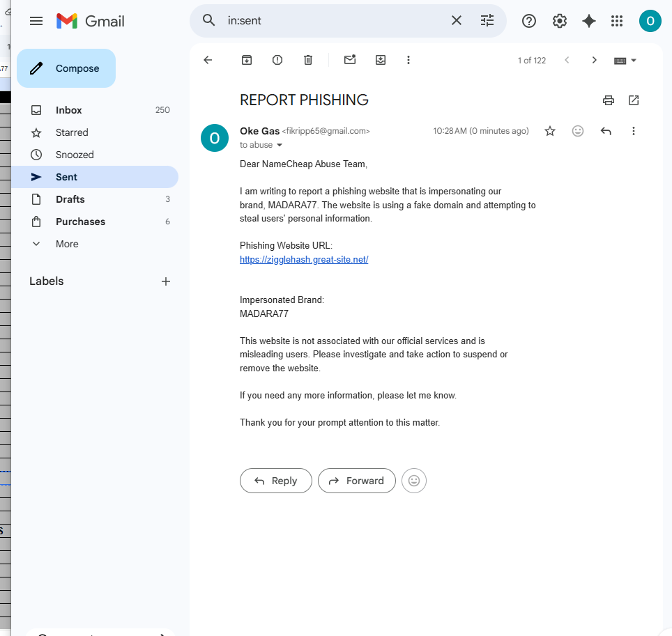Open the zigglehash.great-site.net link
This screenshot has width=672, height=636.
pos(304,260)
